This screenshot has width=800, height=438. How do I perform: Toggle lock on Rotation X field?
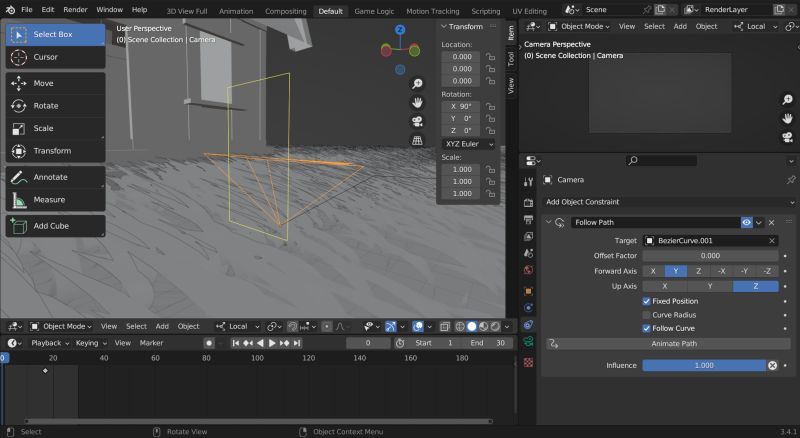(490, 106)
